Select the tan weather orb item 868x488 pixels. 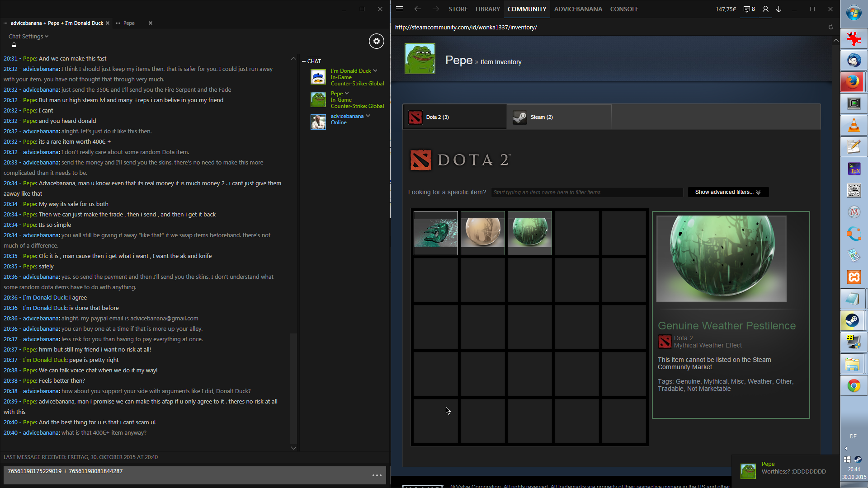pos(482,233)
